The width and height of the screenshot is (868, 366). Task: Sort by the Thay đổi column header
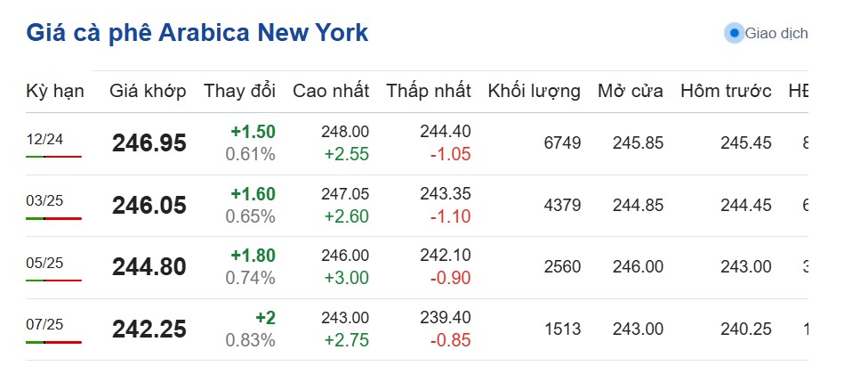tap(239, 91)
